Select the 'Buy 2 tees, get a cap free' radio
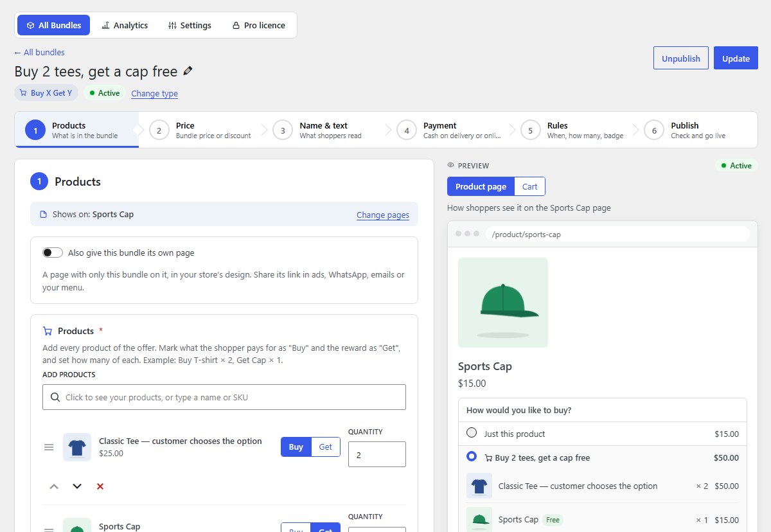771x532 pixels. tap(472, 457)
